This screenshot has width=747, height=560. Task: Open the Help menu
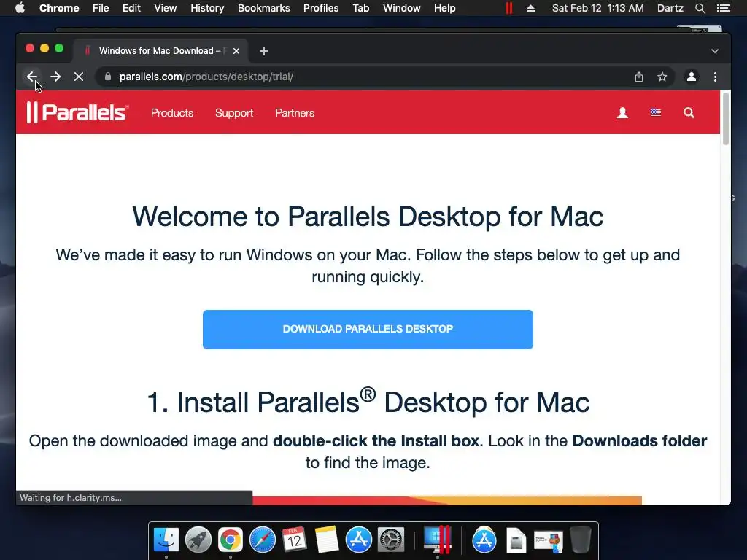click(x=444, y=8)
